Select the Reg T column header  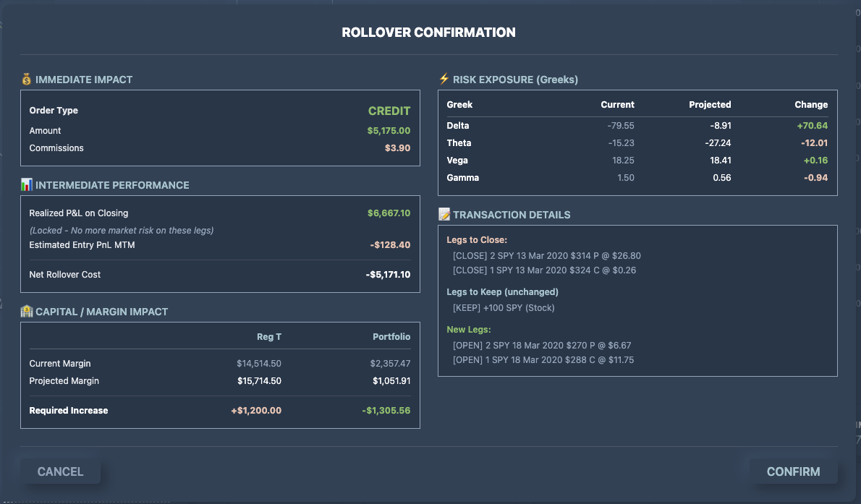268,336
